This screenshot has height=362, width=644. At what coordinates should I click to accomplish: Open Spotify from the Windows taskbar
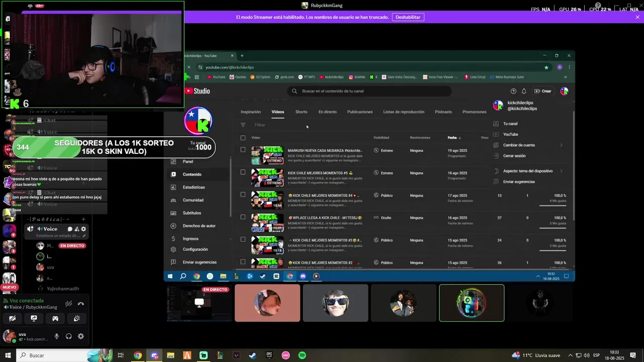click(302, 355)
